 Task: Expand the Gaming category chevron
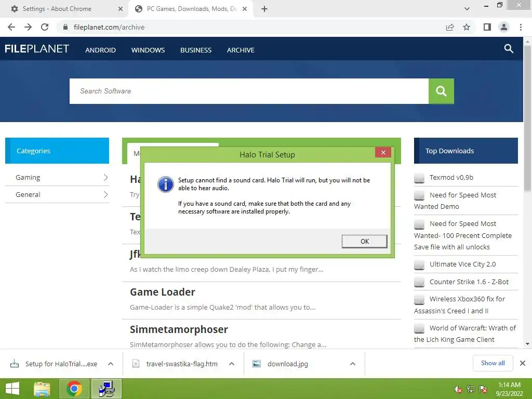point(105,178)
